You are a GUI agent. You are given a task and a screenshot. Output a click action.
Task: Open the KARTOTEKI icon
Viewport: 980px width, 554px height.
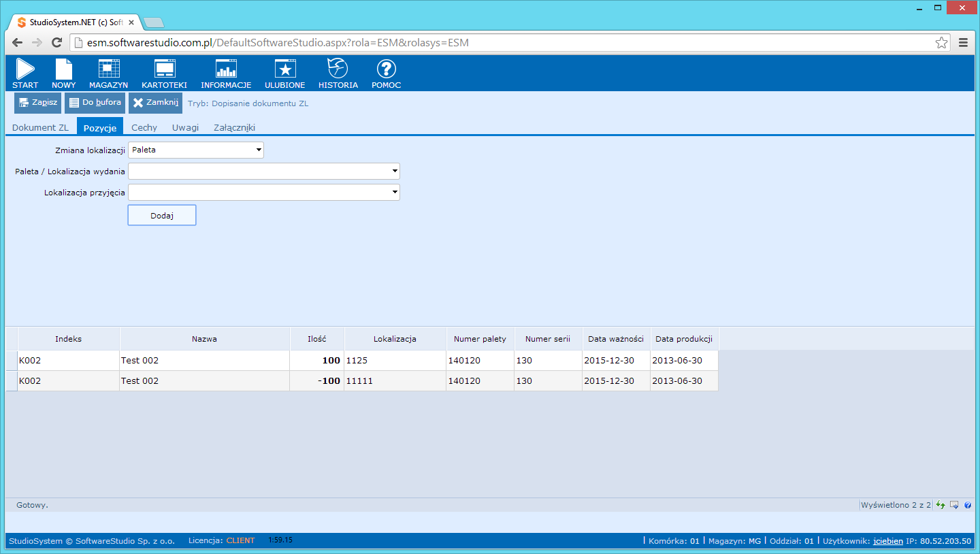(164, 74)
